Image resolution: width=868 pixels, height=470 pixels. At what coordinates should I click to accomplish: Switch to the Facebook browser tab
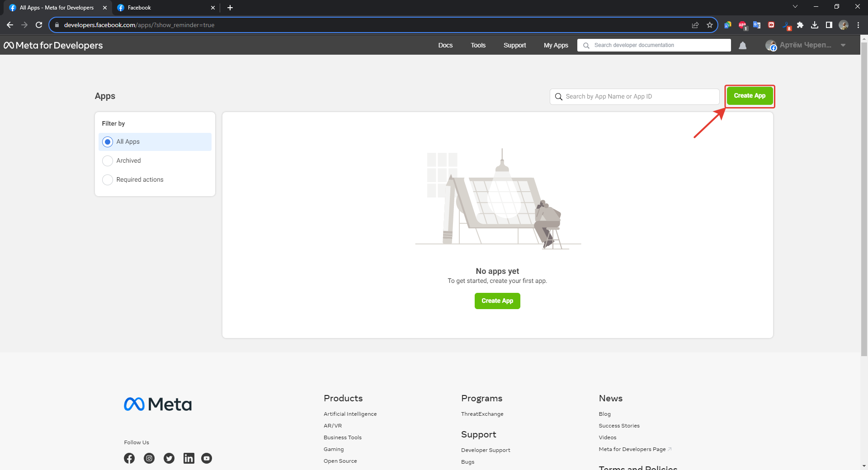[x=163, y=8]
